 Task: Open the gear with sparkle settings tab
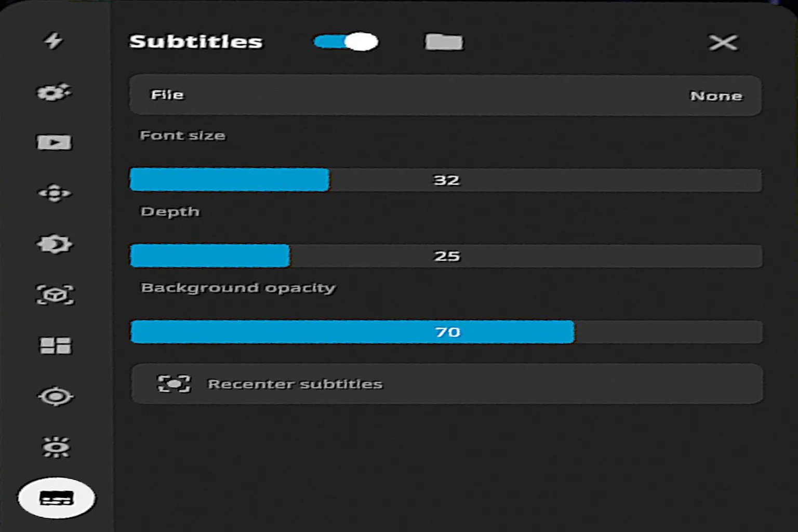click(x=54, y=92)
